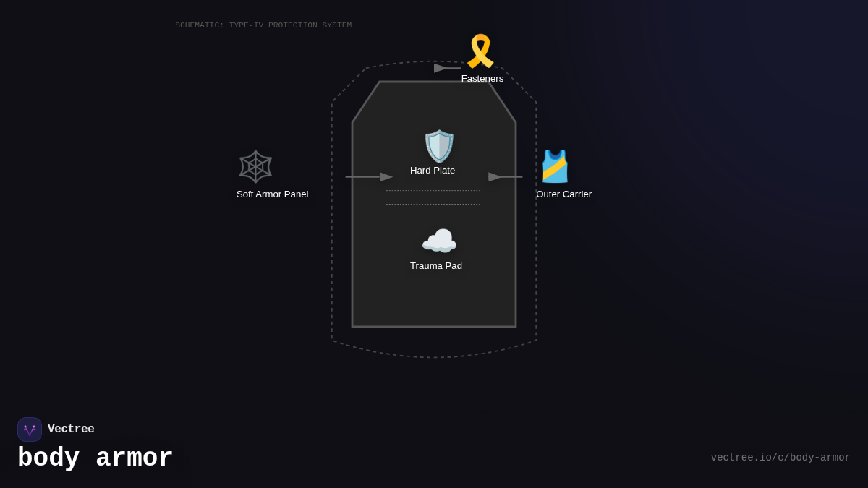Click the vest Outer Carrier icon

click(x=555, y=166)
